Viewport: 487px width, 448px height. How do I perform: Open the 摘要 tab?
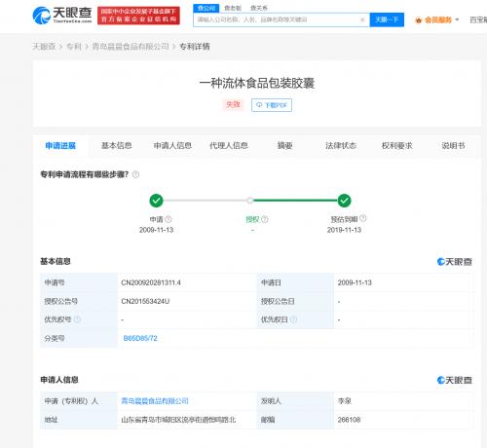(x=284, y=145)
